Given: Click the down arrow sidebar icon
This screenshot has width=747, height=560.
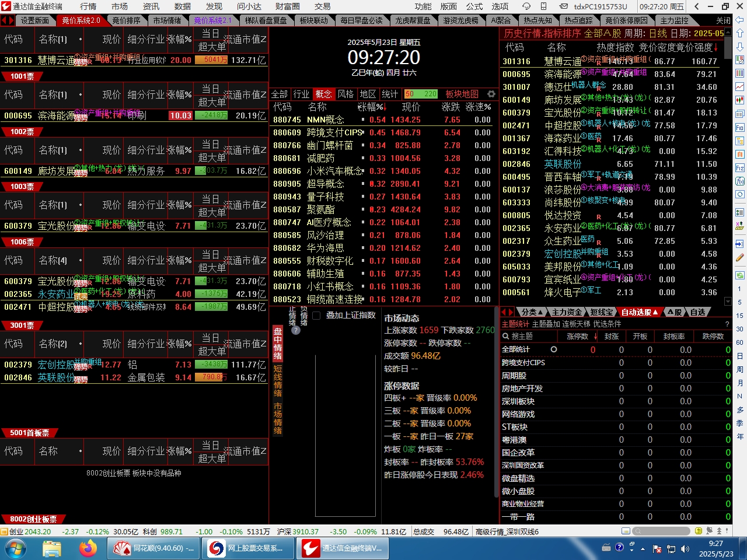Looking at the screenshot, I should tap(740, 46).
